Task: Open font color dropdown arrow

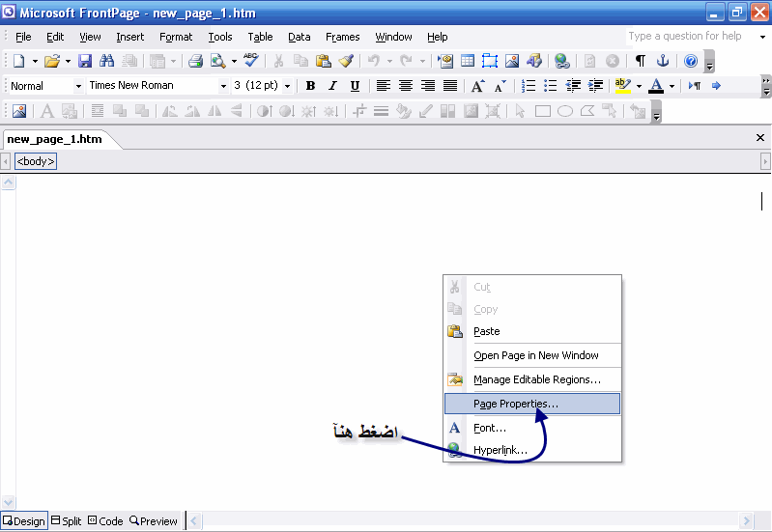Action: tap(672, 86)
